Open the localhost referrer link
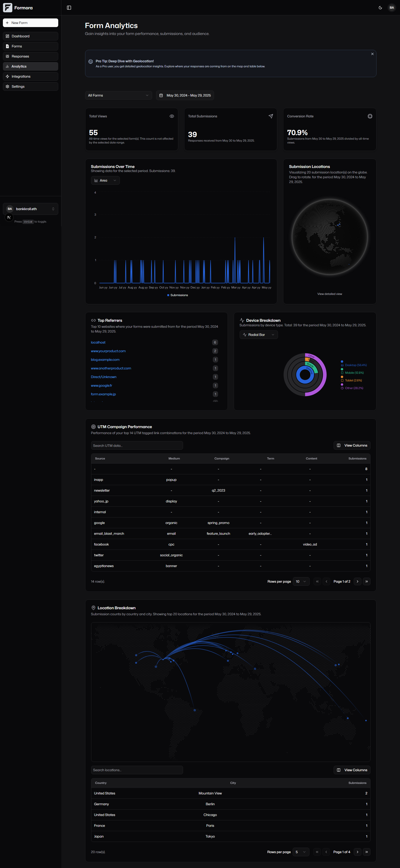 98,342
